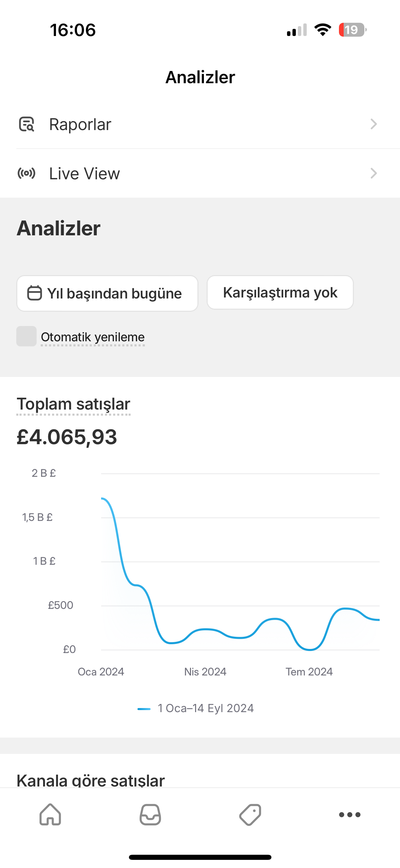Open the Raporlar menu row
Viewport: 400px width, 868px height.
click(200, 124)
